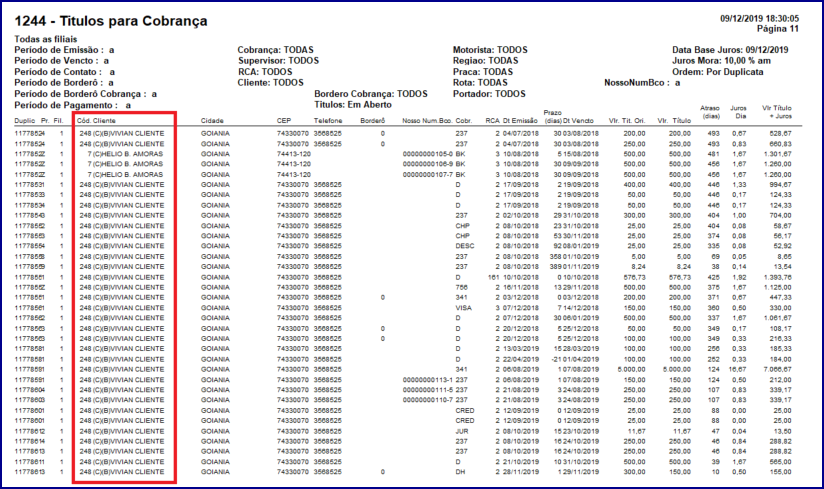Viewport: 824px width, 489px height.
Task: Click the issue date '22/04/2019'
Action: [521, 359]
